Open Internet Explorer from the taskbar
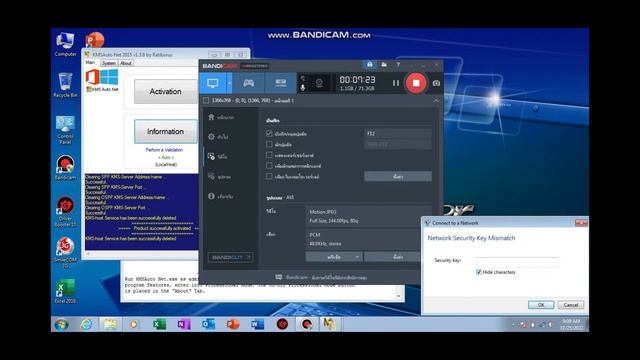The height and width of the screenshot is (360, 640). 86,324
